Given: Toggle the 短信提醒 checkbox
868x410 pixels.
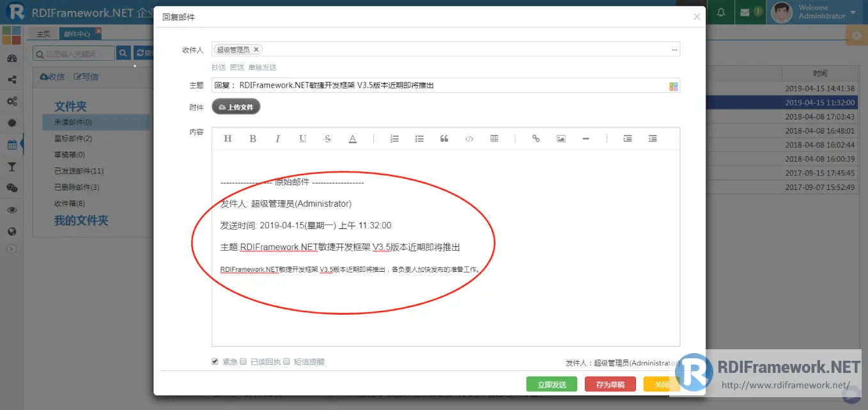Looking at the screenshot, I should (x=286, y=361).
